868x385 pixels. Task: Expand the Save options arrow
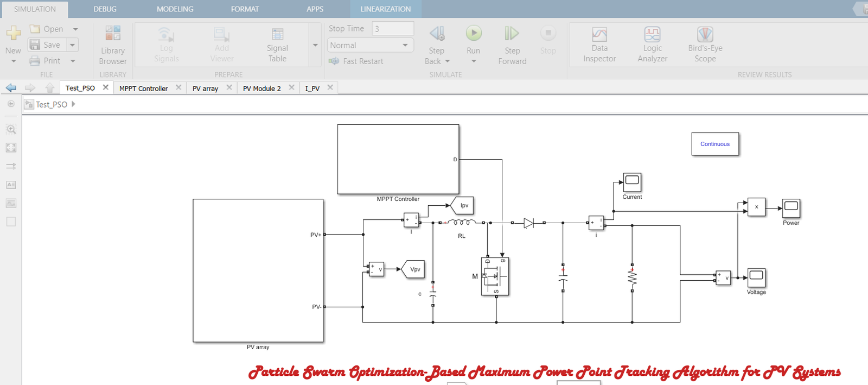pos(73,45)
